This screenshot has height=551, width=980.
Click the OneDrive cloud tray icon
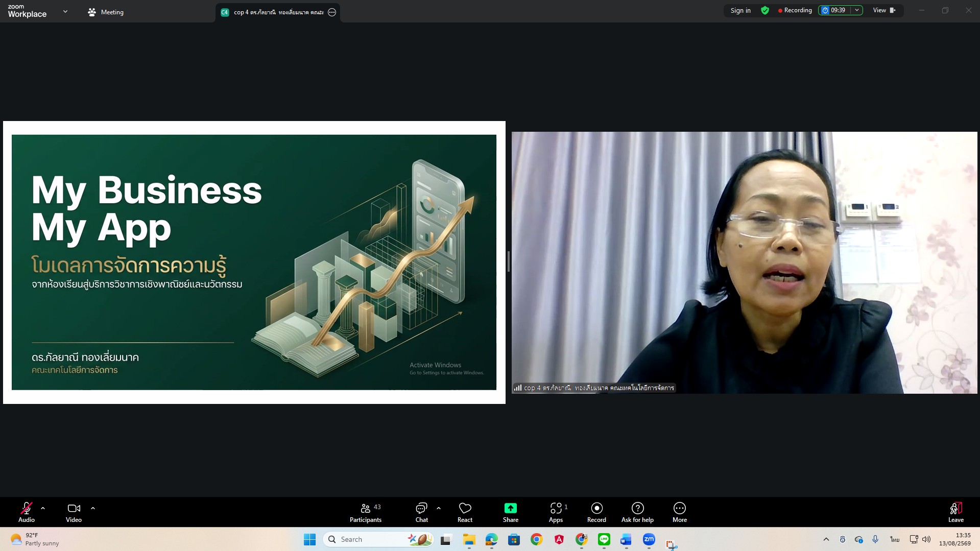click(x=859, y=539)
